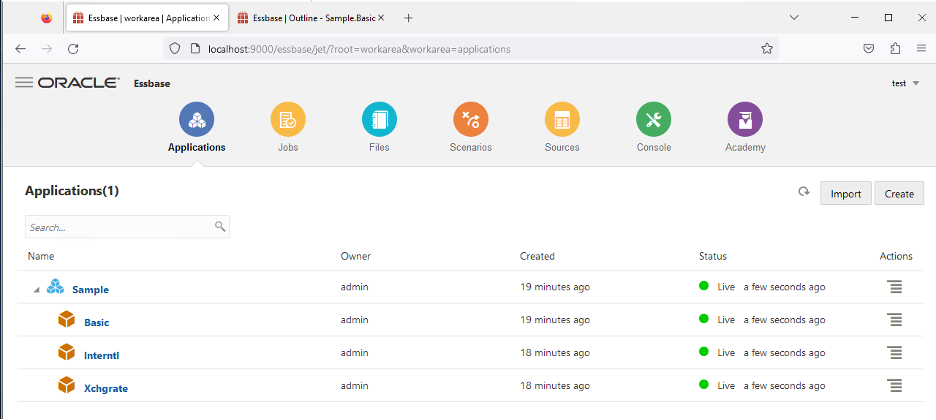Click the browser address bar
The image size is (936, 420).
coord(472,49)
